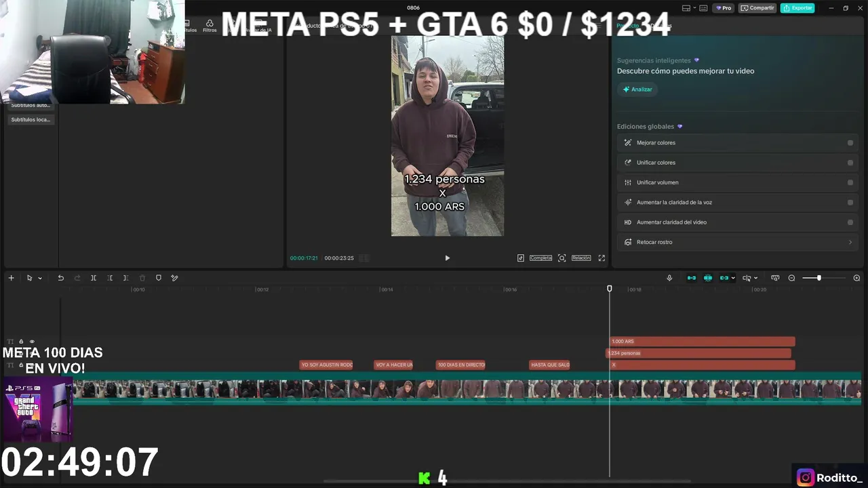Trim clip right of the playhead

tap(126, 278)
